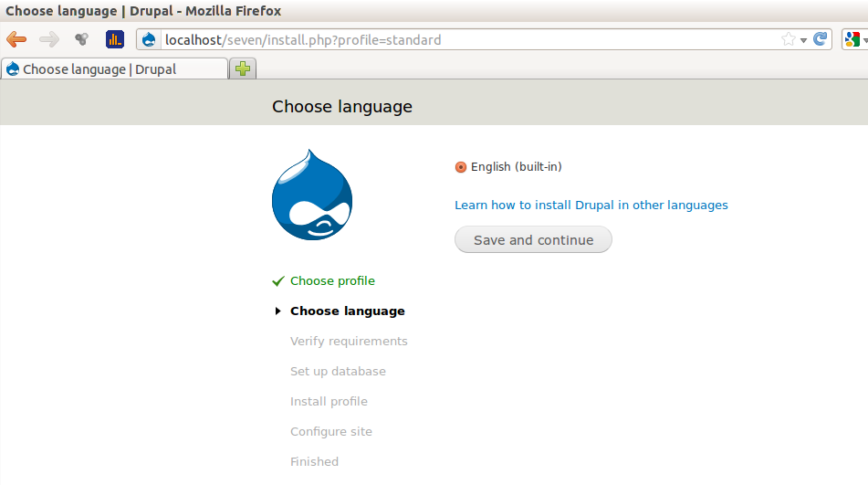This screenshot has width=868, height=485.
Task: Click the gray paw toolbar icon
Action: tap(82, 39)
